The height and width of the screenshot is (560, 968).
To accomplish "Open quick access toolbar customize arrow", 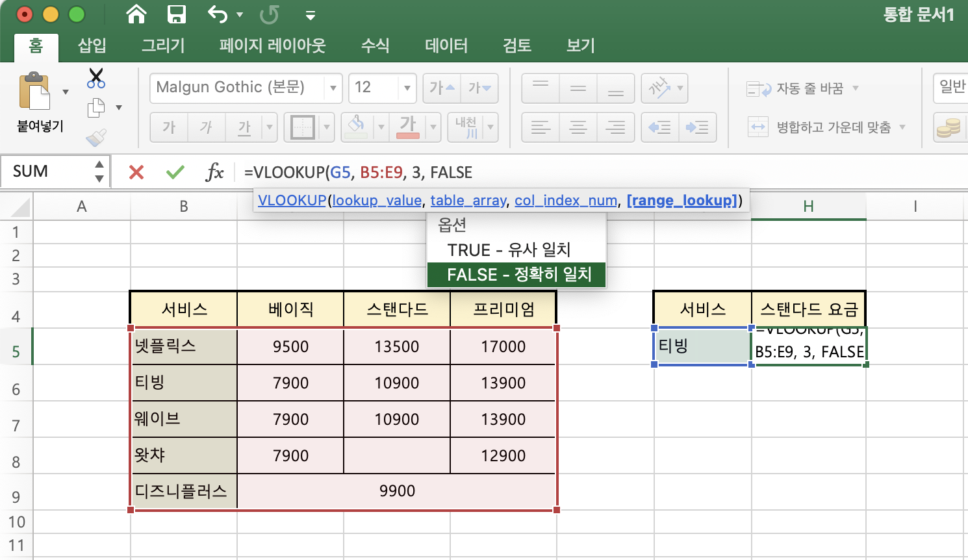I will 311,14.
